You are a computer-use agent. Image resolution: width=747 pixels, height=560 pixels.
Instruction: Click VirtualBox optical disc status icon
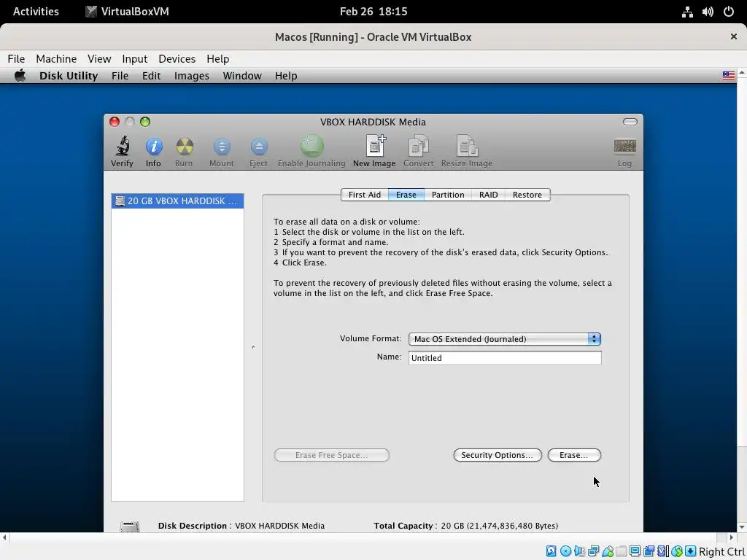click(x=566, y=551)
